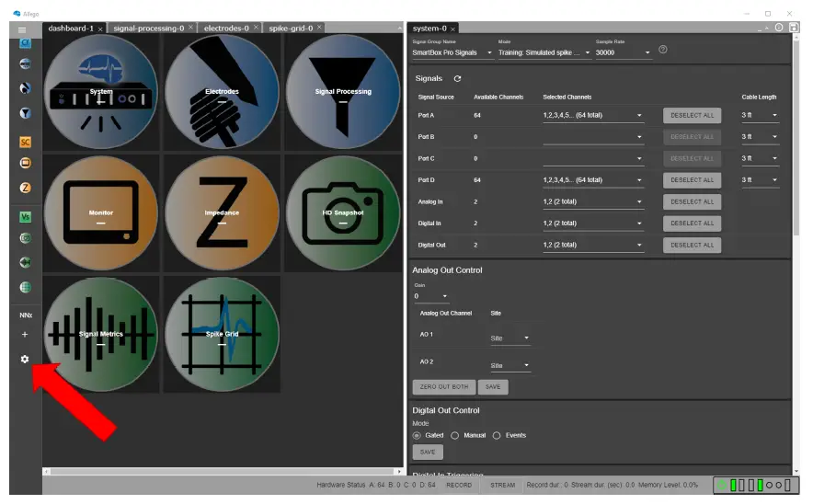Open the Mode Training dropdown
813x504 pixels.
pos(544,53)
